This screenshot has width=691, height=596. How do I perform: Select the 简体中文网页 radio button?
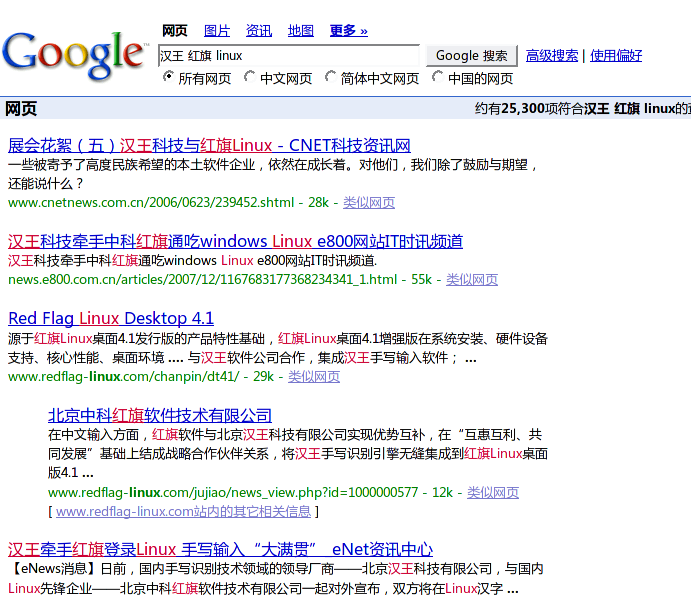point(330,77)
